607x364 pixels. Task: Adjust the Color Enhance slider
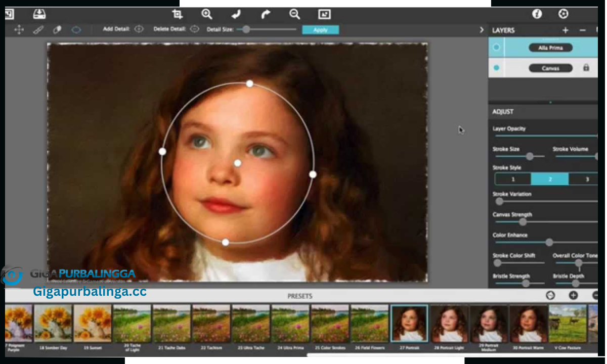(x=549, y=243)
